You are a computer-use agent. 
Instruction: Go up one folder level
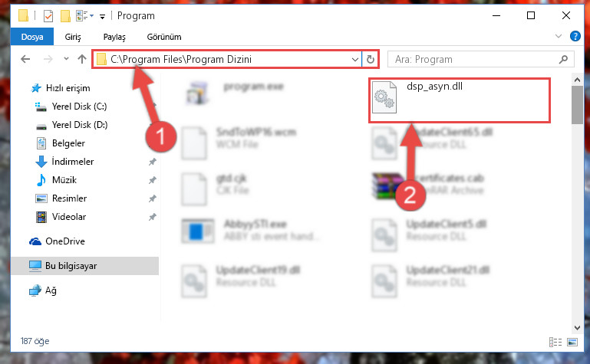(x=81, y=59)
